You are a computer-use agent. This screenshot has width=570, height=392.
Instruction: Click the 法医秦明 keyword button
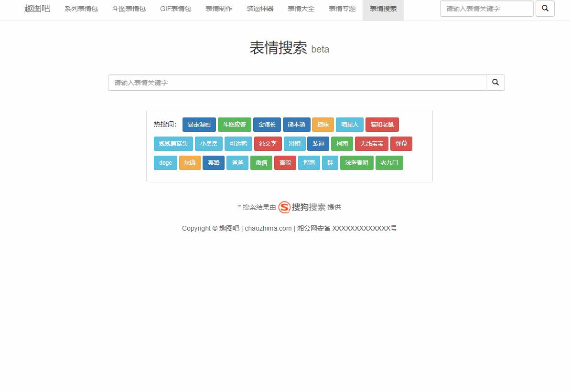click(356, 163)
